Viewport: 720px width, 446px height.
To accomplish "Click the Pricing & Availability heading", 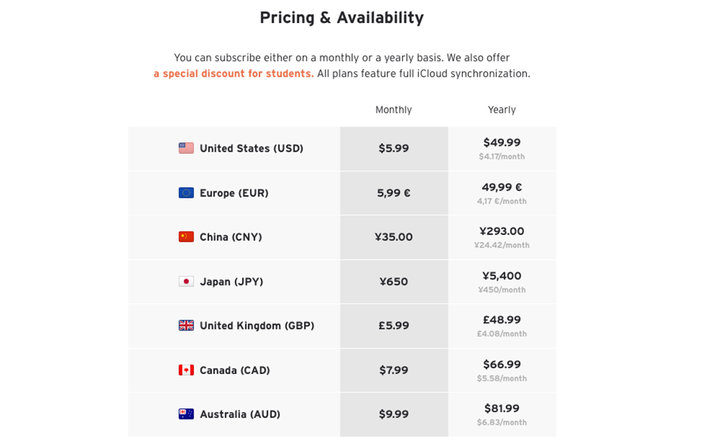I will coord(341,18).
